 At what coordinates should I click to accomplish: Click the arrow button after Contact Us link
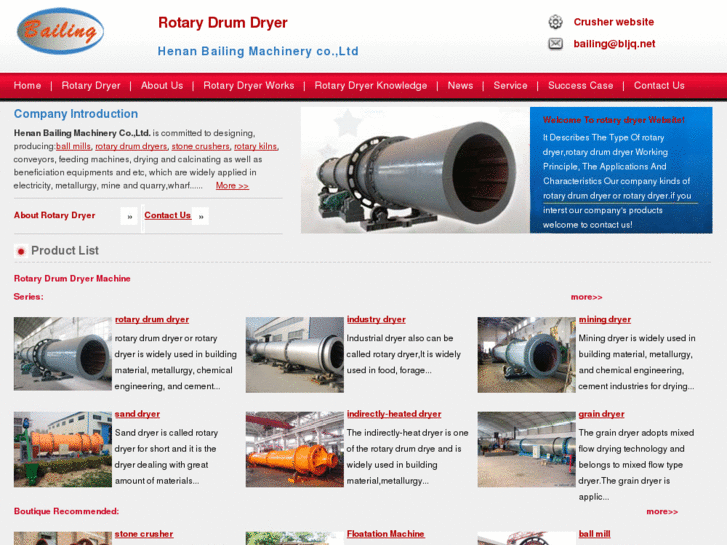pos(201,216)
